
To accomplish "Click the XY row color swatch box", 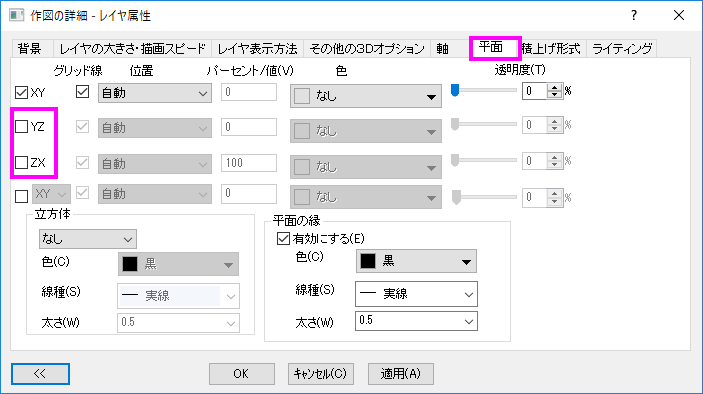I will [x=302, y=96].
